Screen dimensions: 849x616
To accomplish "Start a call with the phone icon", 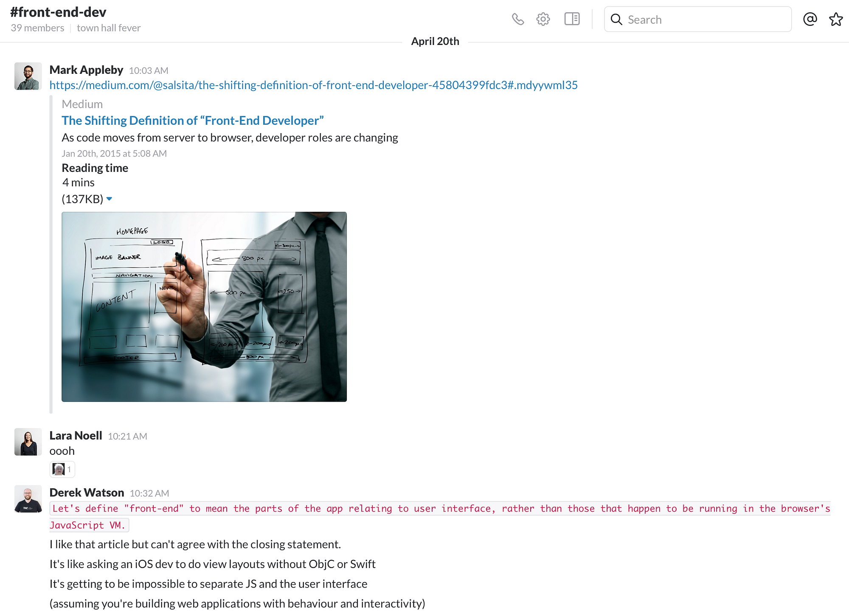I will [x=517, y=19].
